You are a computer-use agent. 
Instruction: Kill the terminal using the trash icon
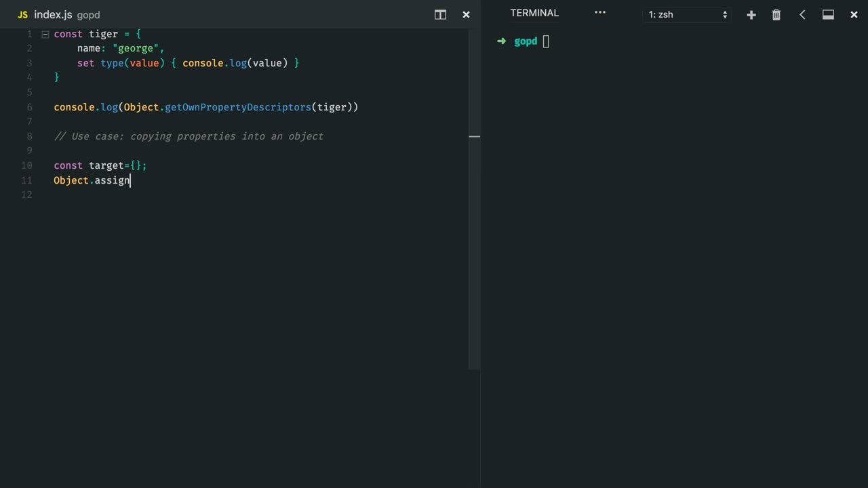[x=776, y=15]
